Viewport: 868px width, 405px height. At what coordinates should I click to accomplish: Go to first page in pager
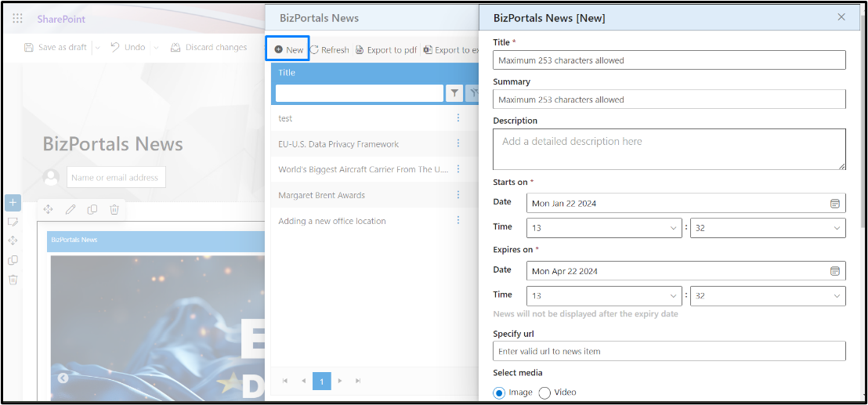pos(285,381)
